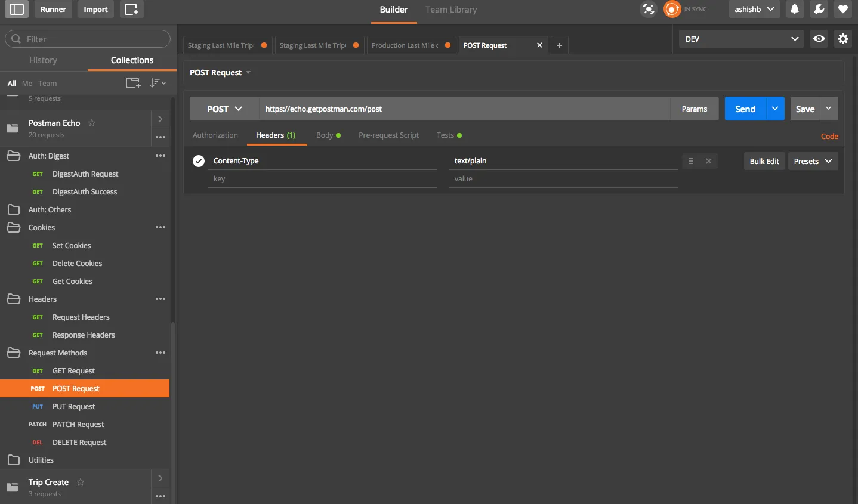
Task: Uncheck the Content-Type header checkbox
Action: [199, 161]
